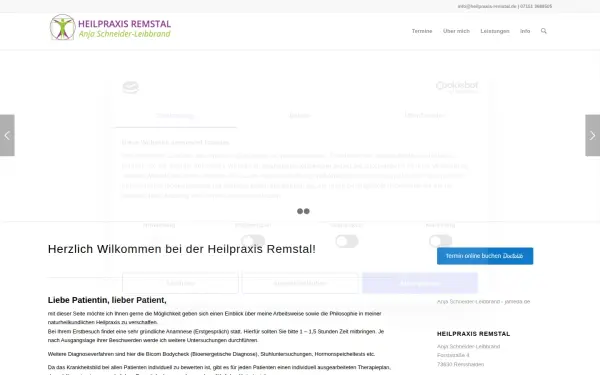
Task: Select the first slider dot
Action: (x=300, y=211)
